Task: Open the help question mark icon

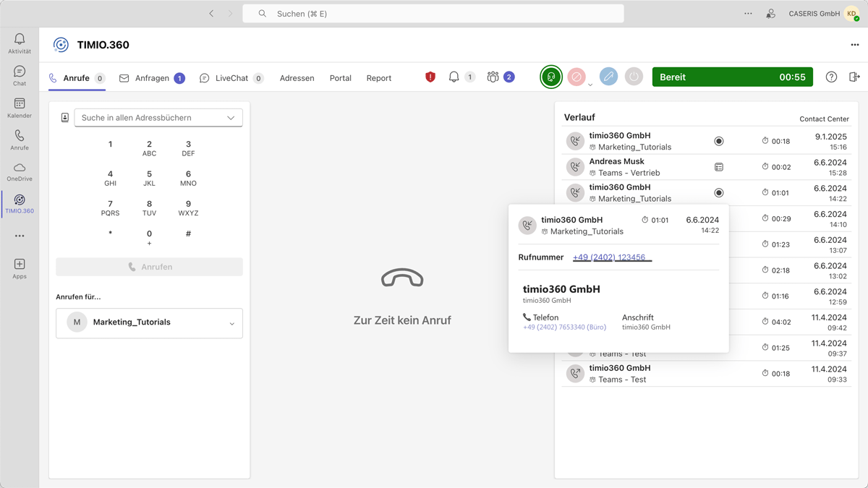Action: pyautogui.click(x=831, y=77)
